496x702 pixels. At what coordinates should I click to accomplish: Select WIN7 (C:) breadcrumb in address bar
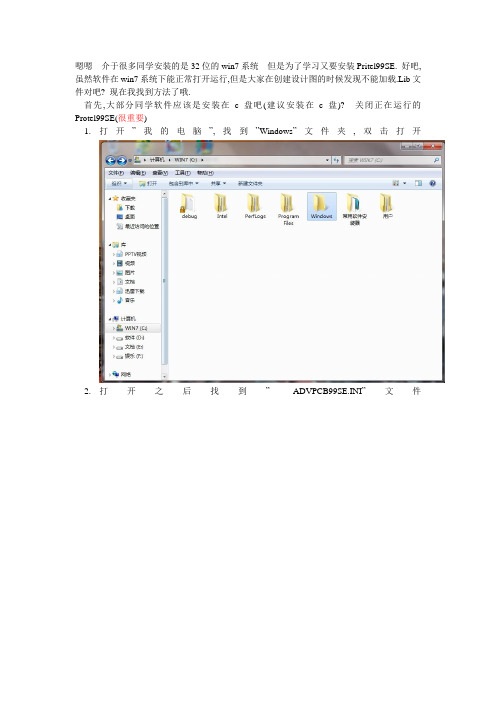click(186, 160)
